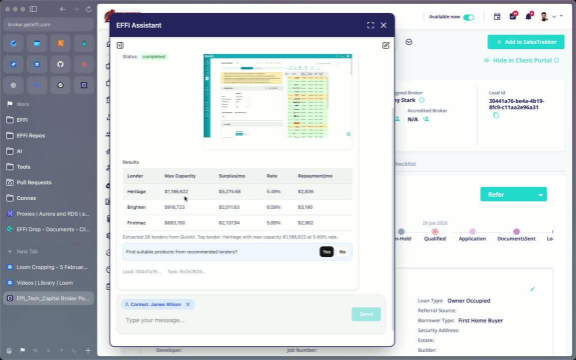Edit loan details with the green pencil icon
This screenshot has height=360, width=576.
point(532,289)
